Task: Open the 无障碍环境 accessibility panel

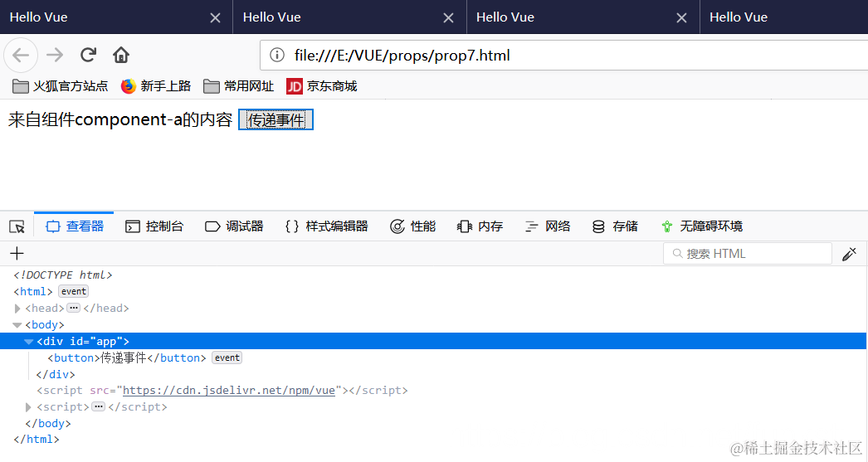Action: (701, 226)
